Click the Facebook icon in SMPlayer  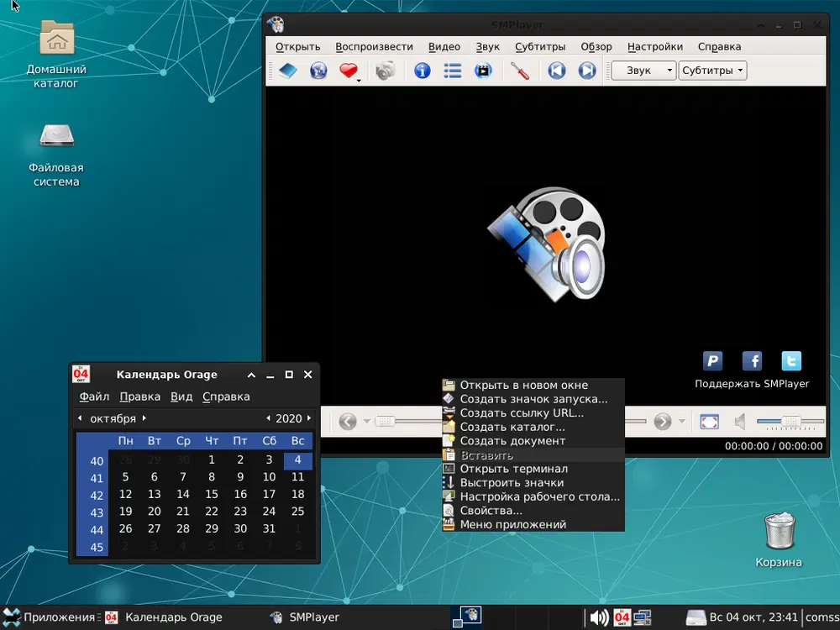coord(752,361)
